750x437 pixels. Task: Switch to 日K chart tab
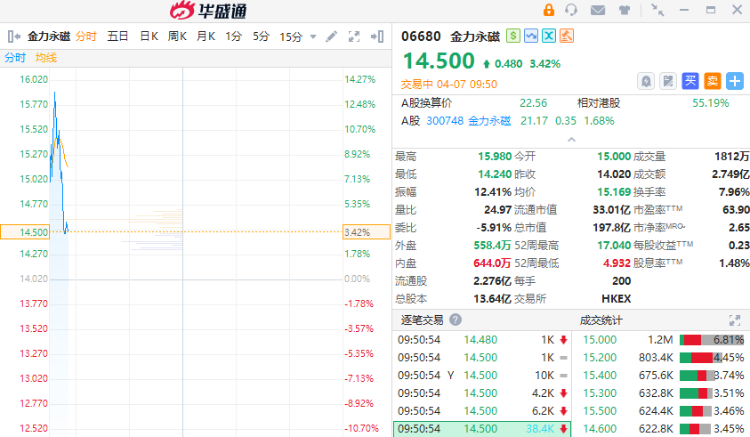tap(148, 37)
